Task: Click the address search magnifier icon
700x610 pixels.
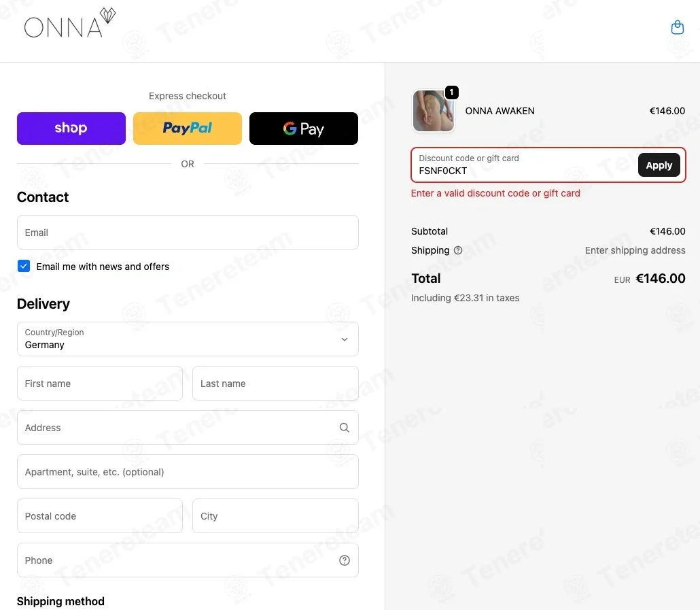Action: 344,427
